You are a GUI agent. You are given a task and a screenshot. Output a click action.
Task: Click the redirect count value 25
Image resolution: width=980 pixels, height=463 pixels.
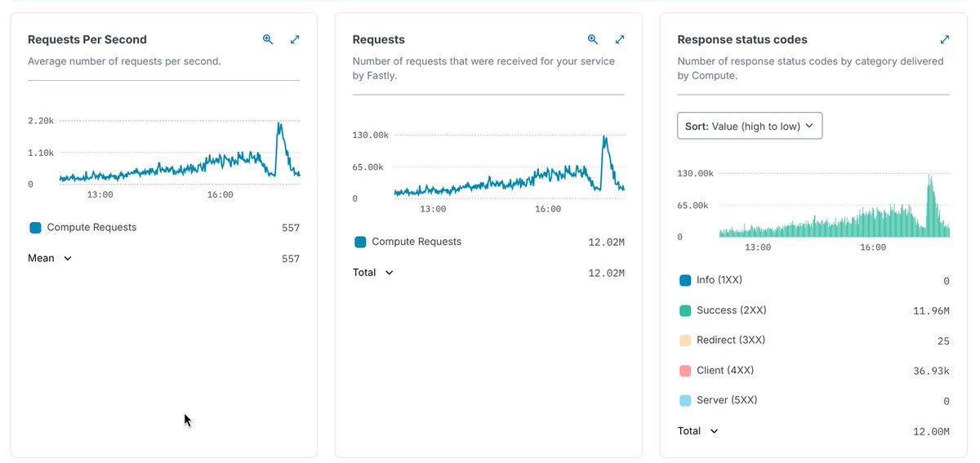pyautogui.click(x=943, y=341)
